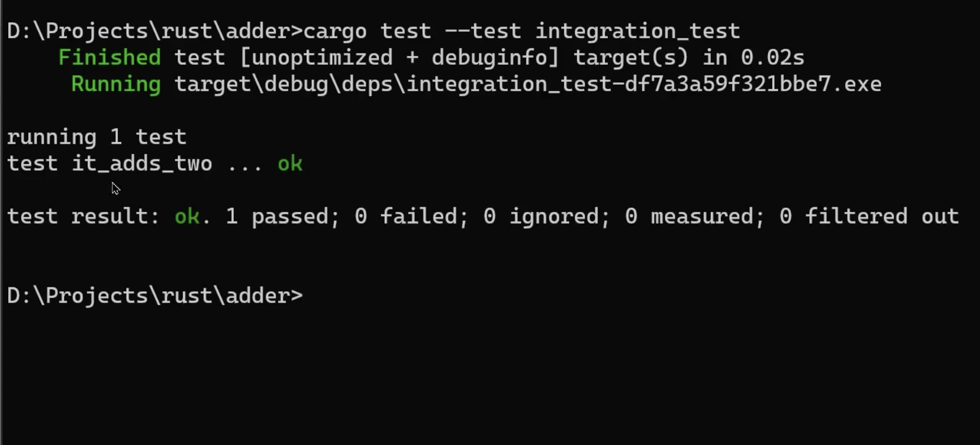Click "integration_test" argument in the typed command
Viewport: 980px width, 445px height.
(x=637, y=31)
